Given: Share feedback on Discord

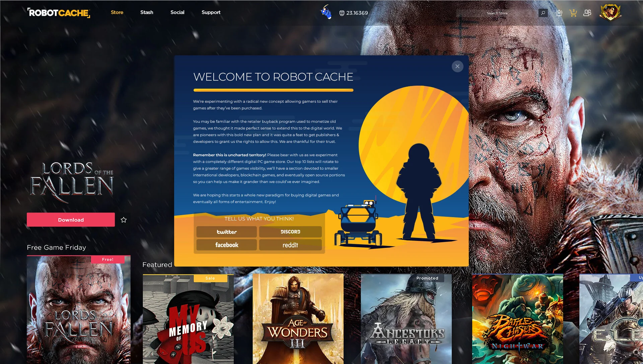Looking at the screenshot, I should [290, 232].
